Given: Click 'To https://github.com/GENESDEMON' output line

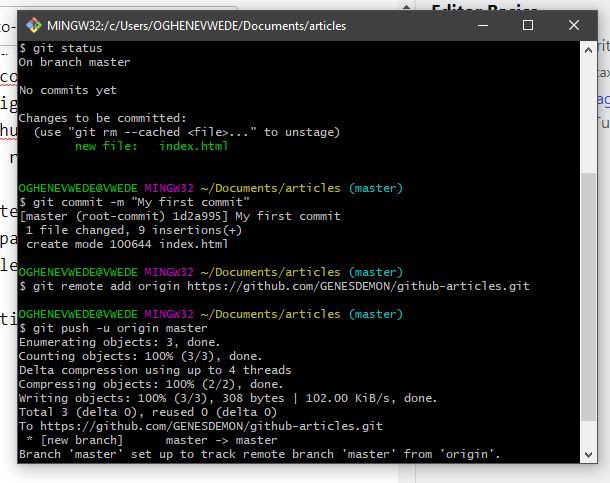Looking at the screenshot, I should coord(201,426).
